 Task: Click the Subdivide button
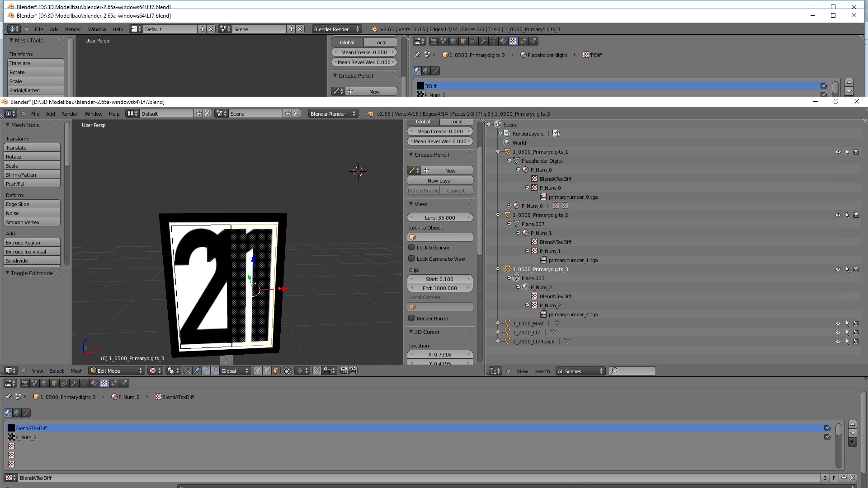point(32,261)
